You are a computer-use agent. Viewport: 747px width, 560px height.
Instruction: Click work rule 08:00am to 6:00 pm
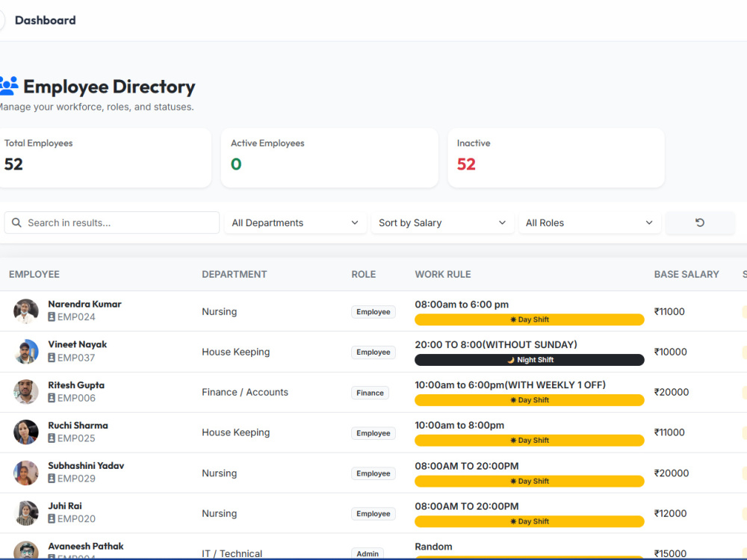coord(462,305)
